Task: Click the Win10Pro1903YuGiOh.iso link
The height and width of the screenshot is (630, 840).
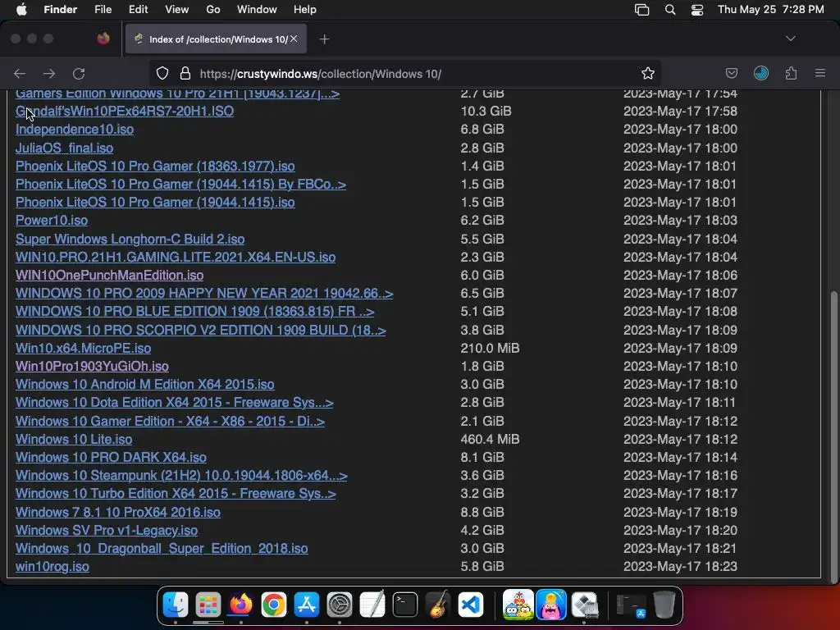Action: tap(92, 367)
